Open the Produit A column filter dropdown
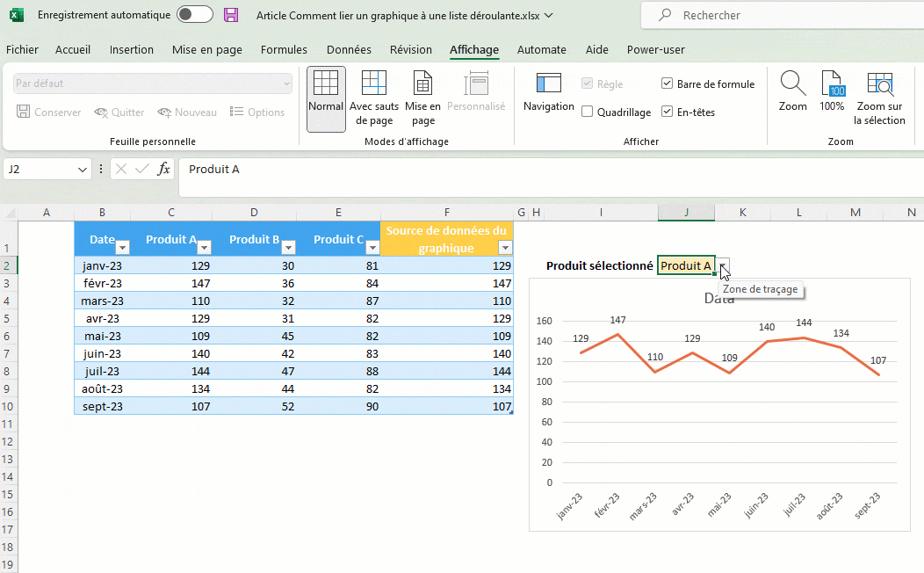This screenshot has height=573, width=924. [204, 248]
